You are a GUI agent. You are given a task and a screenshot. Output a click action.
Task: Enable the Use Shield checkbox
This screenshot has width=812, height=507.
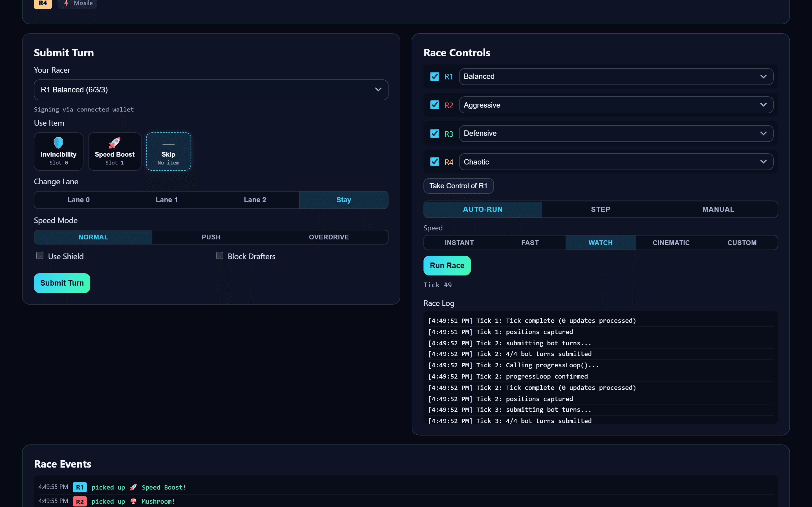click(39, 256)
